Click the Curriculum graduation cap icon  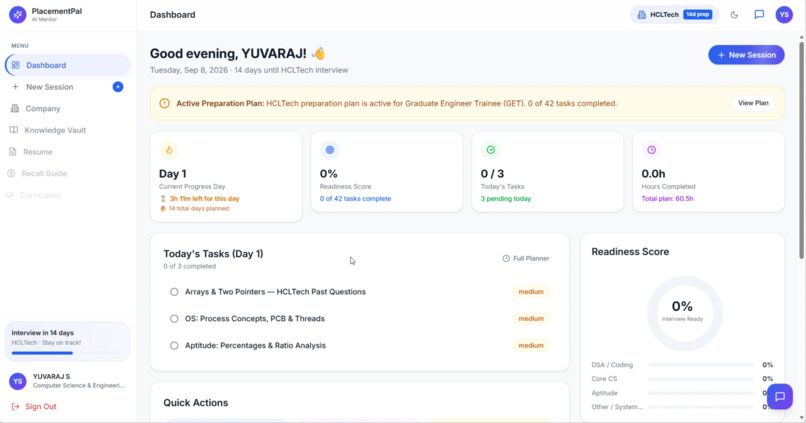click(10, 195)
